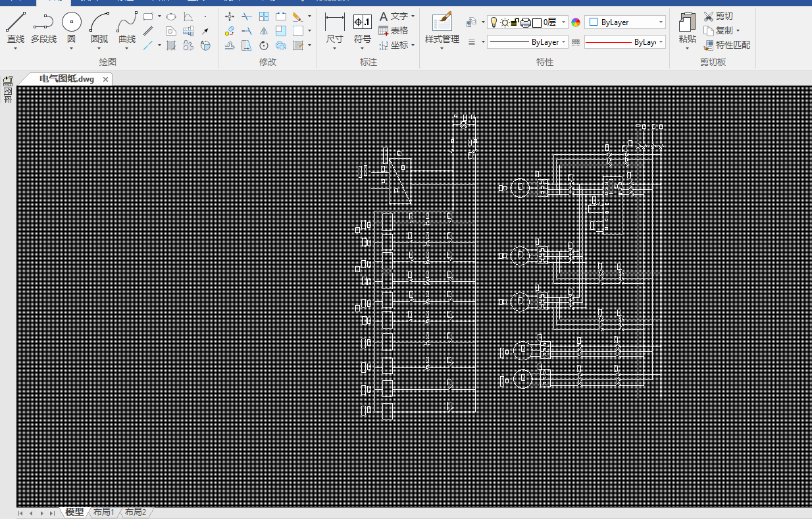
Task: Activate the move tool in 修改 panel
Action: click(x=230, y=16)
